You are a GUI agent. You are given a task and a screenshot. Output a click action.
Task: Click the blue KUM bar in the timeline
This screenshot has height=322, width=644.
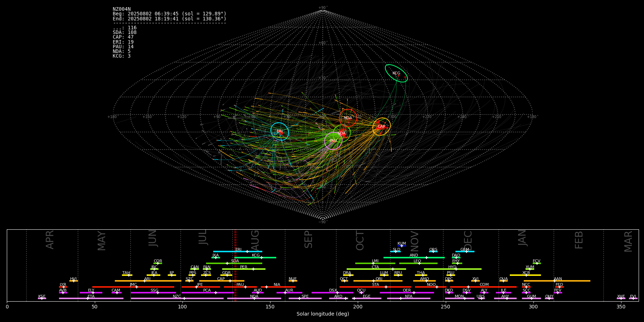click(402, 246)
